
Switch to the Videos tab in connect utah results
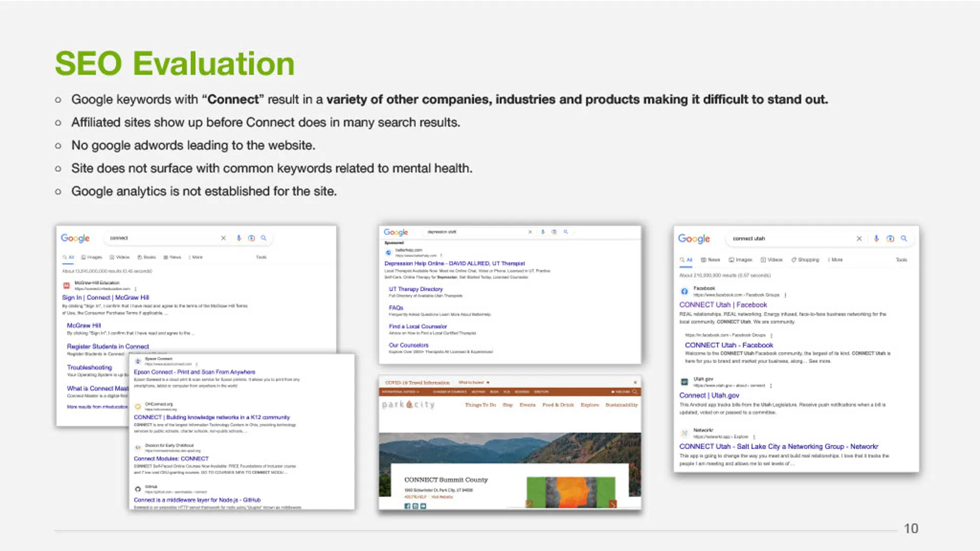click(x=772, y=260)
